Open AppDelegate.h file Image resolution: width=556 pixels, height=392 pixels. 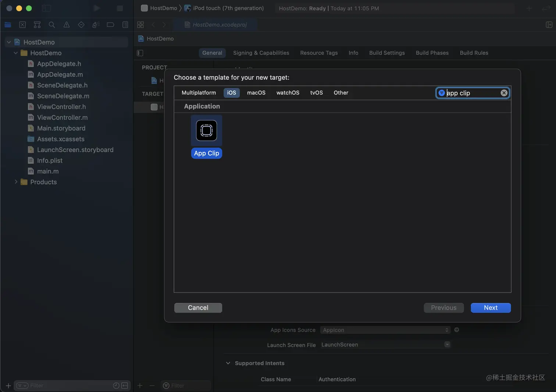59,64
